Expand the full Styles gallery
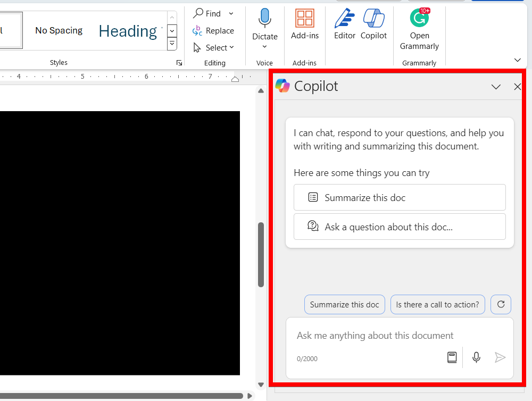The height and width of the screenshot is (401, 532). pyautogui.click(x=172, y=44)
